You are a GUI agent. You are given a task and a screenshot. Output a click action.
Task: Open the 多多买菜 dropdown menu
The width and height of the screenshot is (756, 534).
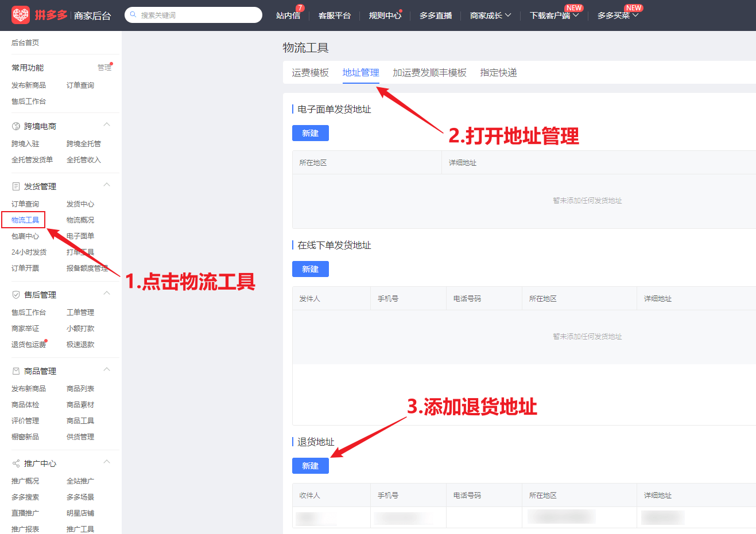618,15
